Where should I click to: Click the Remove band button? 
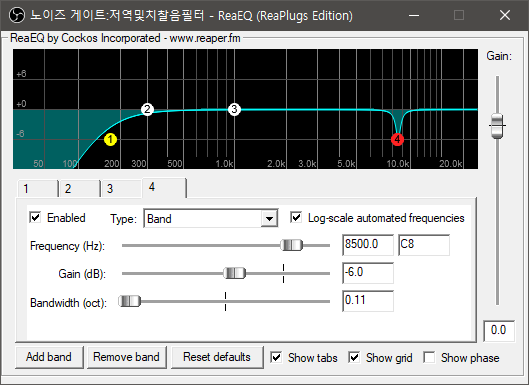[127, 357]
